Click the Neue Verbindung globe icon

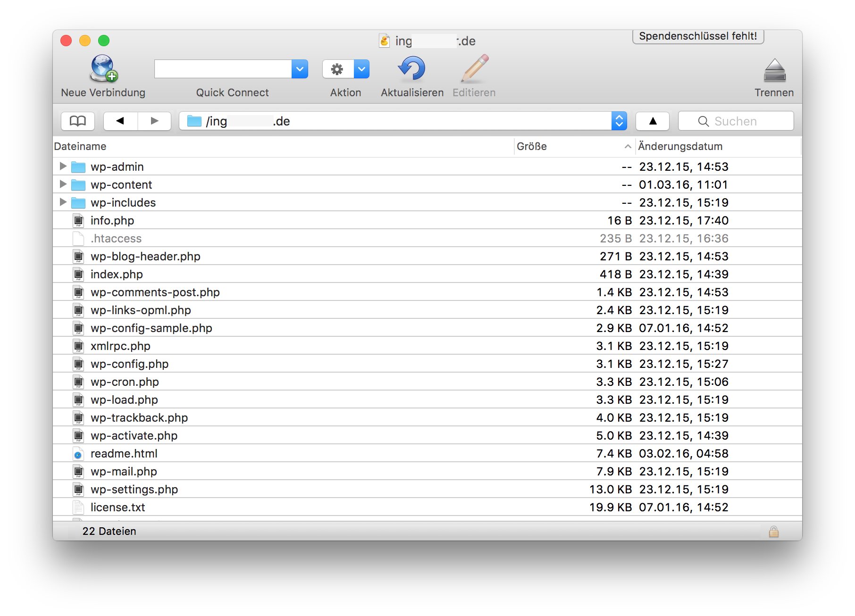tap(103, 69)
